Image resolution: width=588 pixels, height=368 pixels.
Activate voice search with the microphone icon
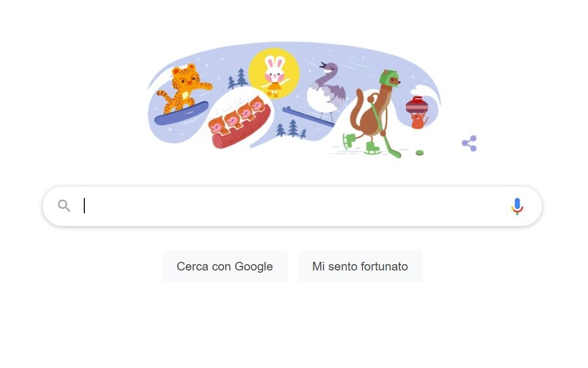coord(517,206)
